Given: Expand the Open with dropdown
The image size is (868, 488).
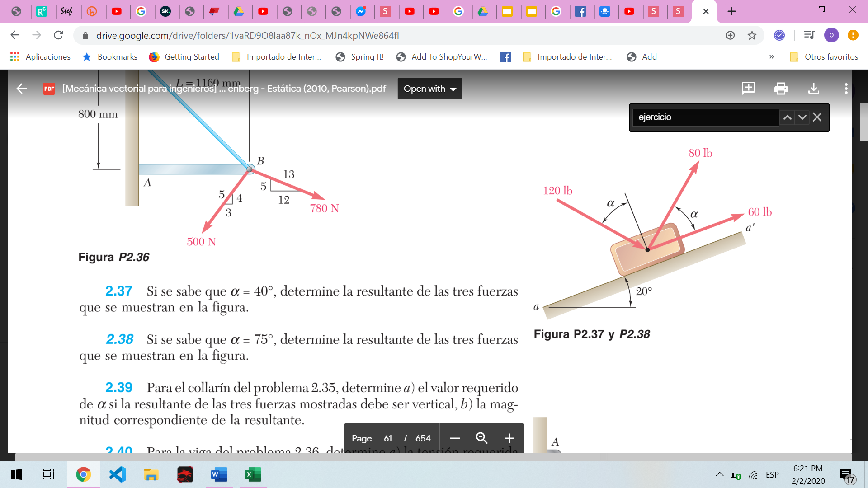Looking at the screenshot, I should (429, 89).
